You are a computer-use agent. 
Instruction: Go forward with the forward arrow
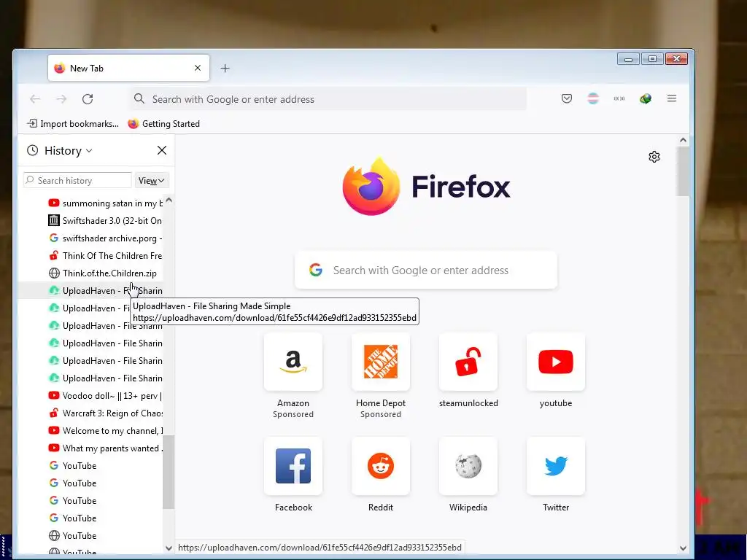point(61,99)
